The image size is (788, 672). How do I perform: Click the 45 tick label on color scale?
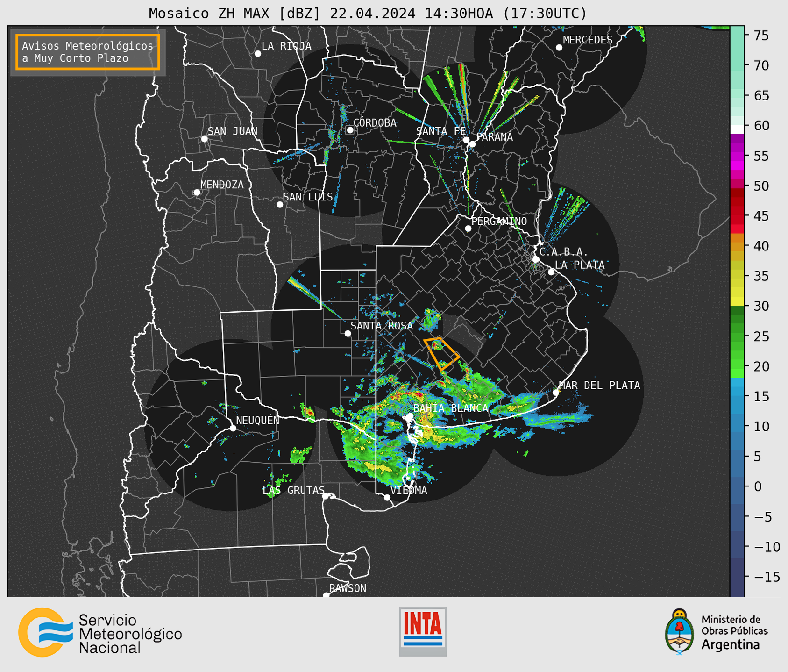(761, 216)
